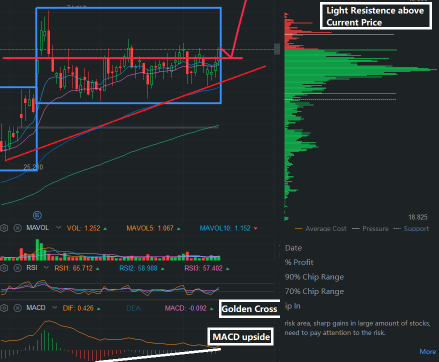Grab the price axis slider handle

click(277, 49)
